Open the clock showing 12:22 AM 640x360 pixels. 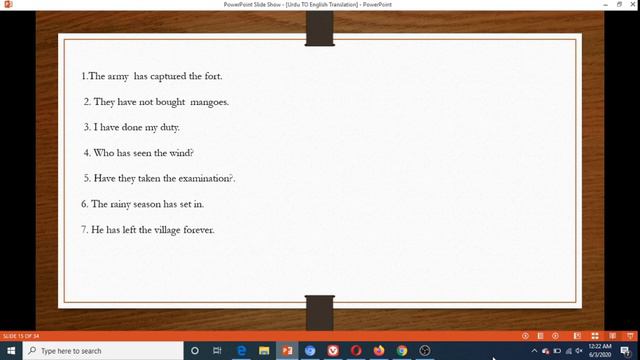point(600,351)
